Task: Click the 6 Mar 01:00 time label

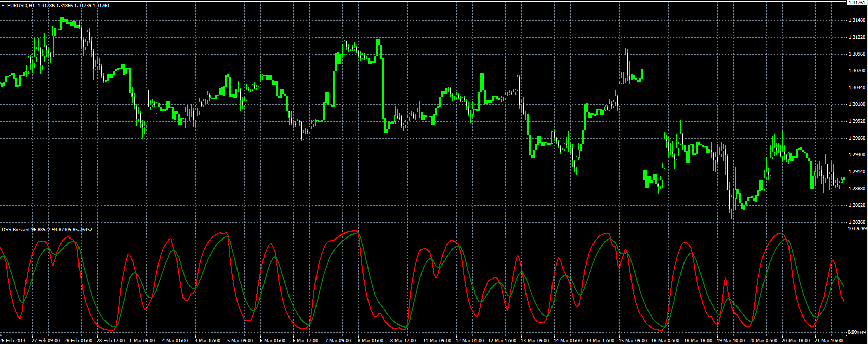Action: coord(273,340)
